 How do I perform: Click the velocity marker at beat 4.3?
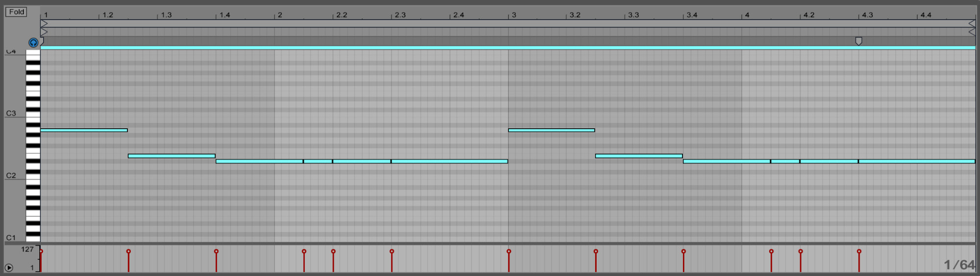[859, 252]
